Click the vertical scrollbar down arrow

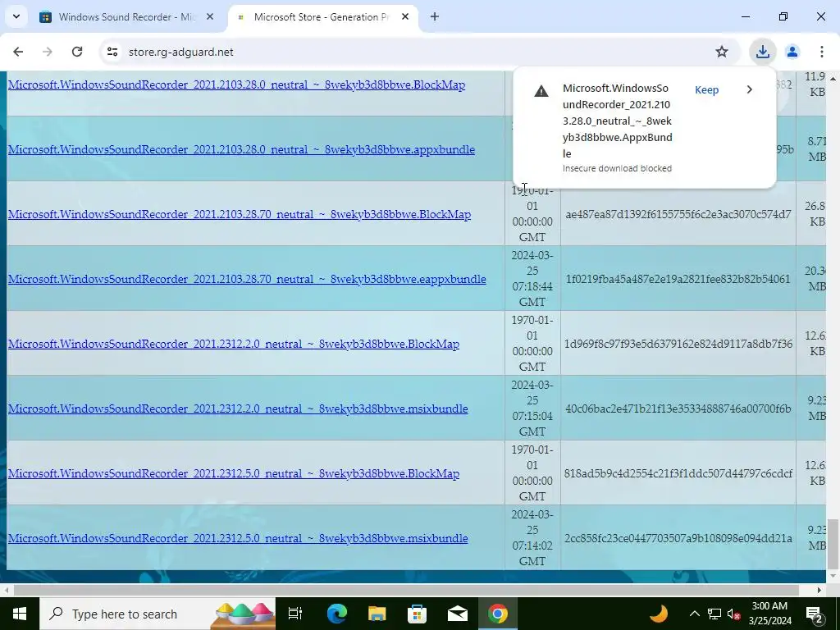(833, 577)
